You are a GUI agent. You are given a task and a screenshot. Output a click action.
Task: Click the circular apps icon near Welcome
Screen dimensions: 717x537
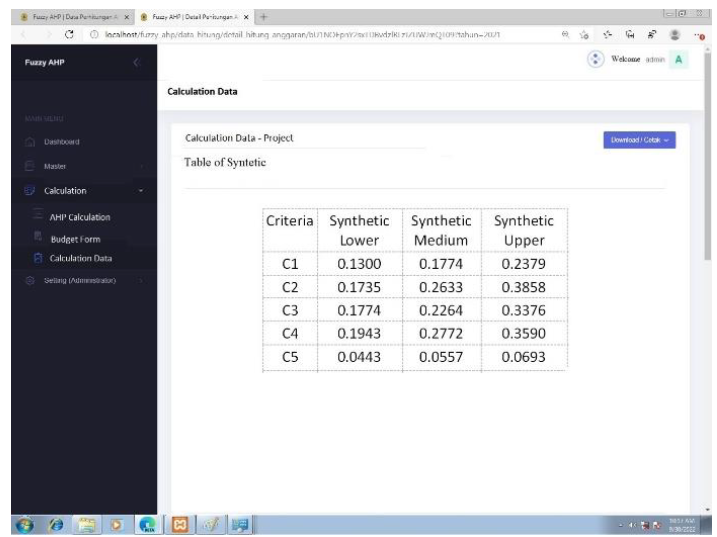pos(595,59)
